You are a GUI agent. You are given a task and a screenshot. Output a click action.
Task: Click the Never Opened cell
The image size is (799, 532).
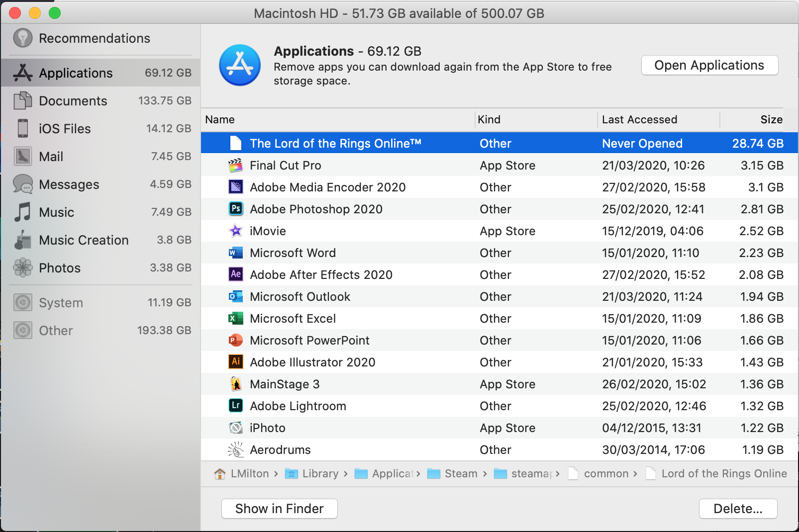click(x=642, y=143)
